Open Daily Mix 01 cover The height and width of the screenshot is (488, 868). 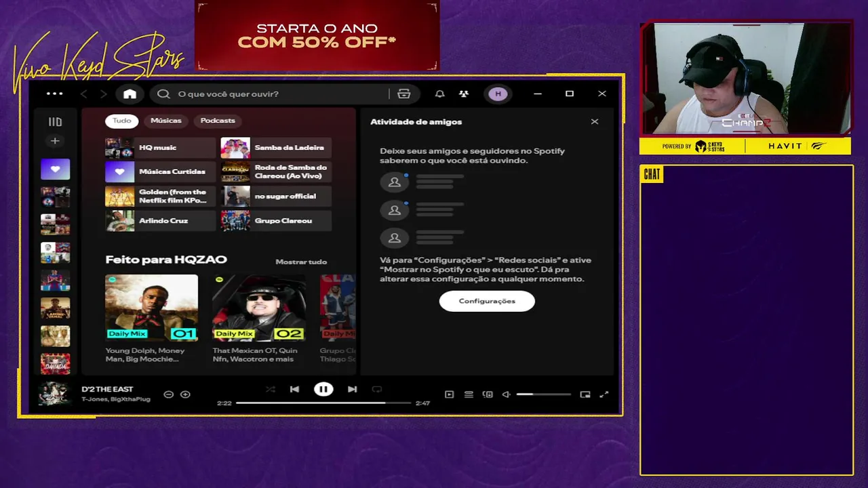point(151,308)
